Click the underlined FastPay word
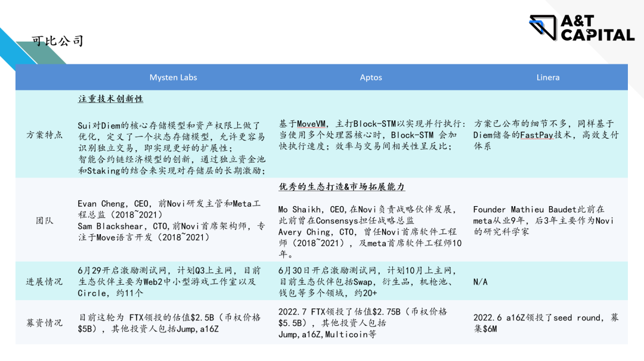 click(x=537, y=135)
